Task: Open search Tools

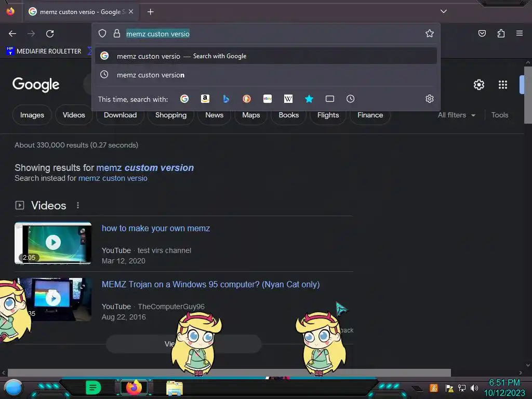Action: pos(500,115)
